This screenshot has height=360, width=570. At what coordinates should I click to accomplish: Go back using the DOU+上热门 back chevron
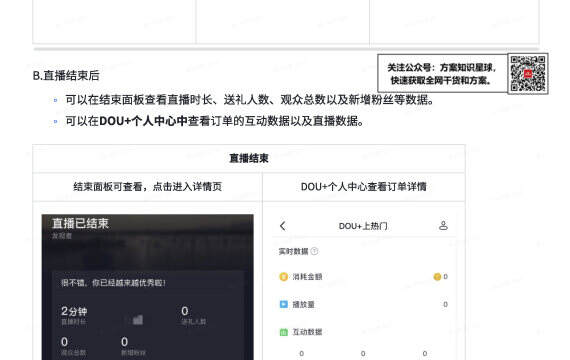[x=283, y=226]
